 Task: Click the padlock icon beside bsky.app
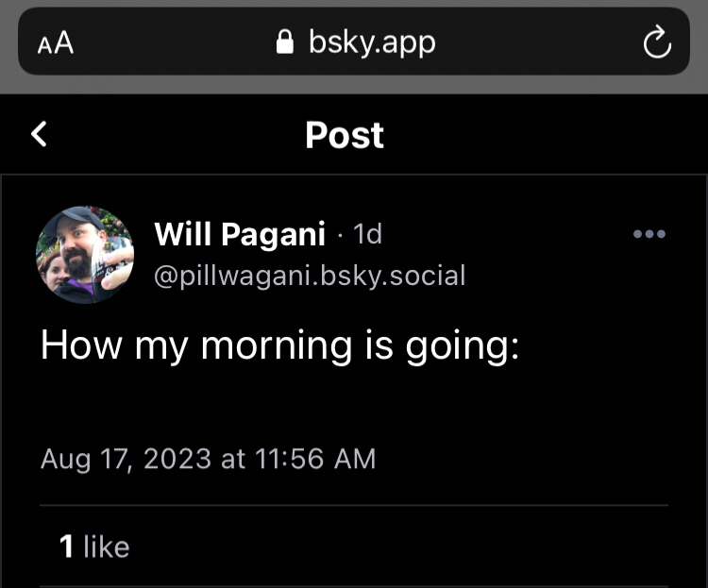[284, 42]
